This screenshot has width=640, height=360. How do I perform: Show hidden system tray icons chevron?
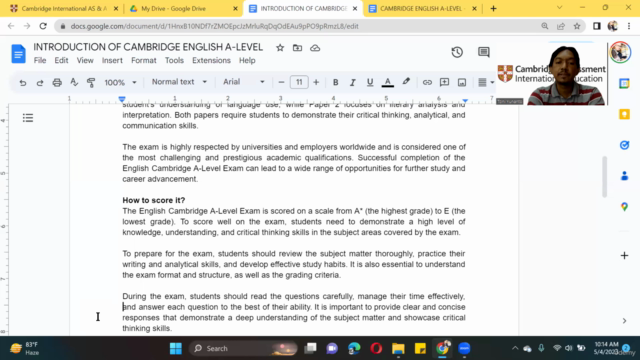pyautogui.click(x=515, y=348)
